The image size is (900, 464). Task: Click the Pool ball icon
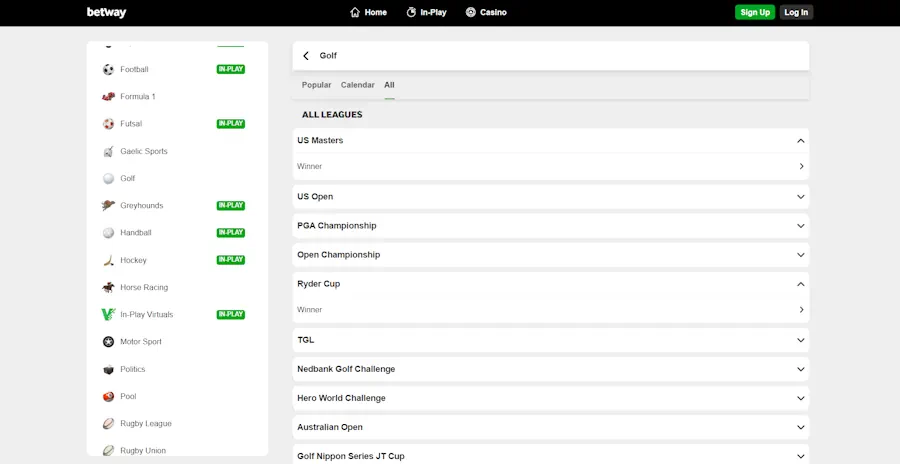(x=108, y=396)
